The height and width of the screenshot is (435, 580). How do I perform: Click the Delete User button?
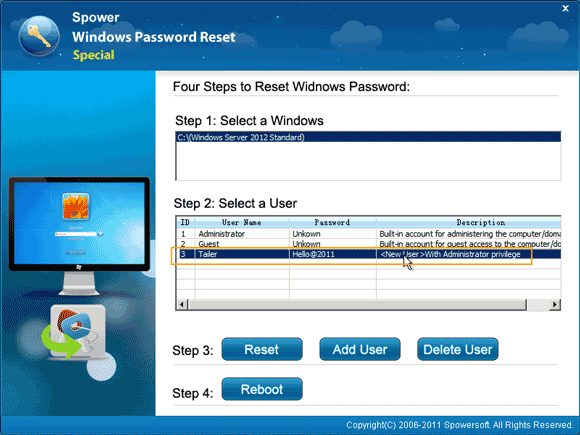point(458,349)
